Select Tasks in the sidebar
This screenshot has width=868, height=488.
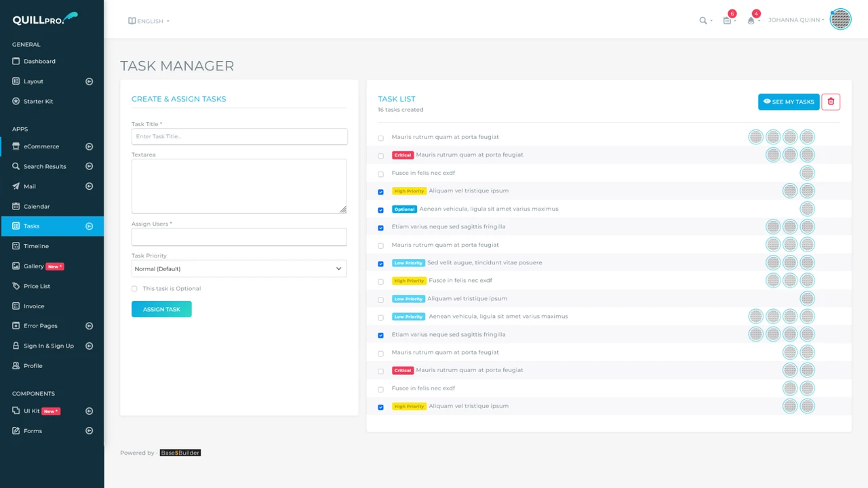[x=52, y=226]
